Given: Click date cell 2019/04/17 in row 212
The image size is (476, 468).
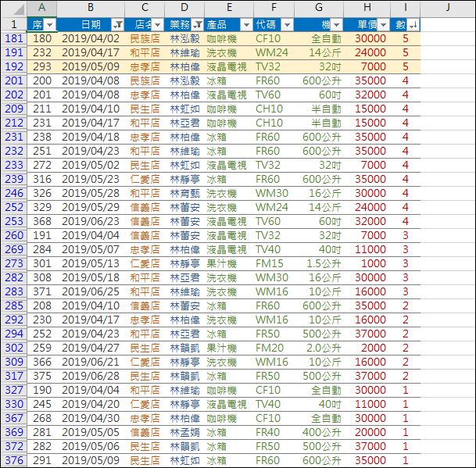Looking at the screenshot, I should 91,123.
